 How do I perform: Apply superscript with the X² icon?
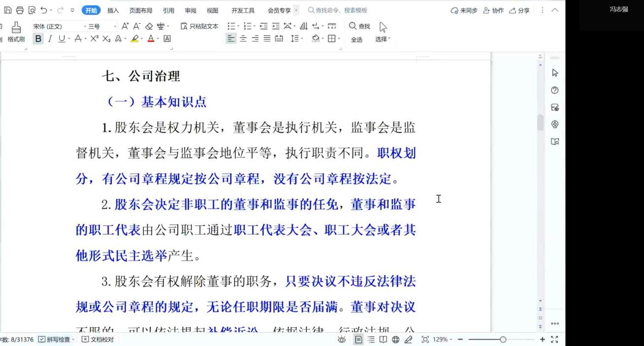(x=95, y=39)
